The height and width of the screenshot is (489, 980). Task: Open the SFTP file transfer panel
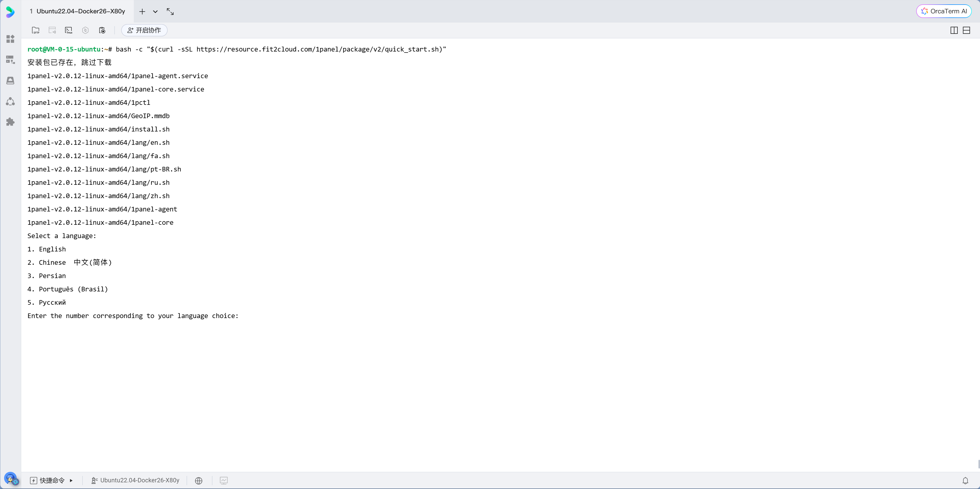click(36, 30)
